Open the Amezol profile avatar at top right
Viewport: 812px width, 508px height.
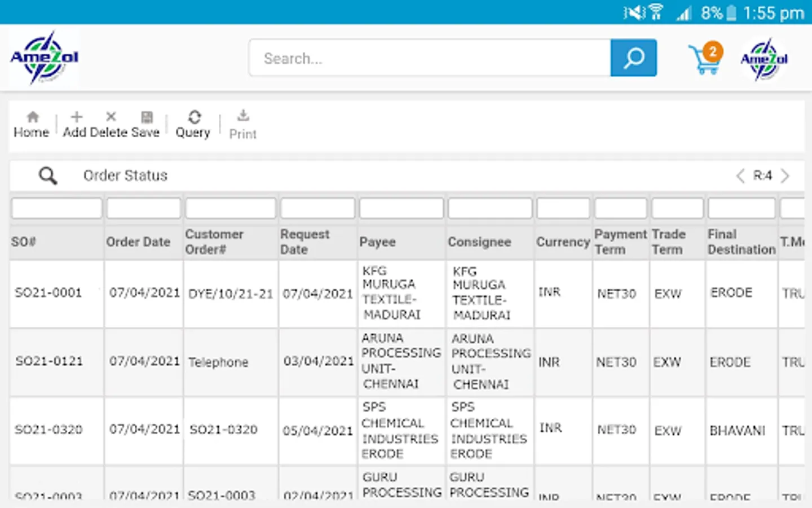[764, 59]
